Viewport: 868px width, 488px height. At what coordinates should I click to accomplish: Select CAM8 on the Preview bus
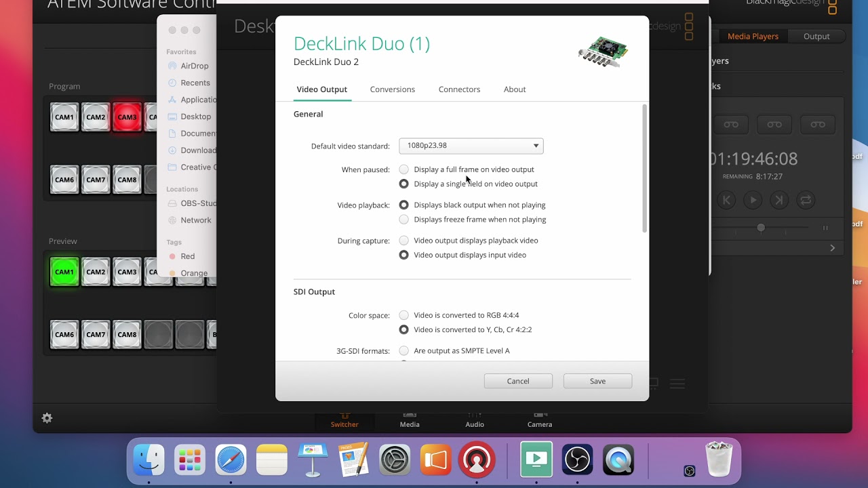[x=127, y=334]
